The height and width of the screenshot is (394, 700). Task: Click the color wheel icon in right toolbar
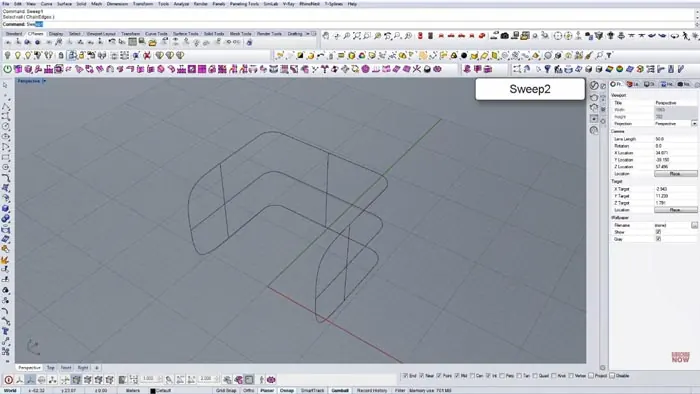click(620, 69)
